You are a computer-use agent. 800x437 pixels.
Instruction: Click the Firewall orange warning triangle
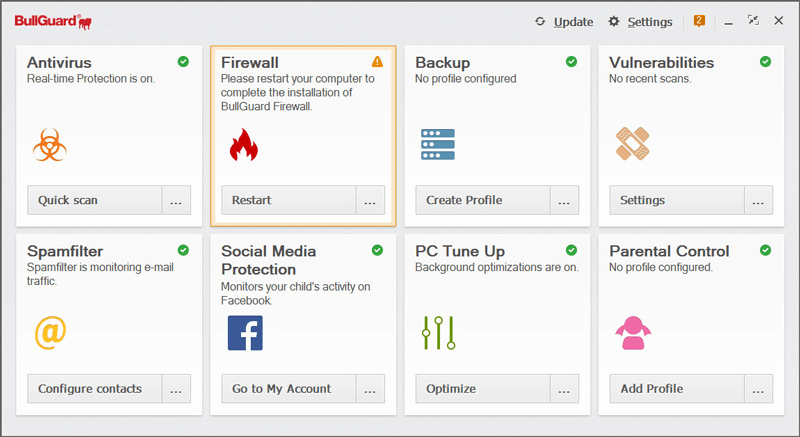pyautogui.click(x=377, y=62)
